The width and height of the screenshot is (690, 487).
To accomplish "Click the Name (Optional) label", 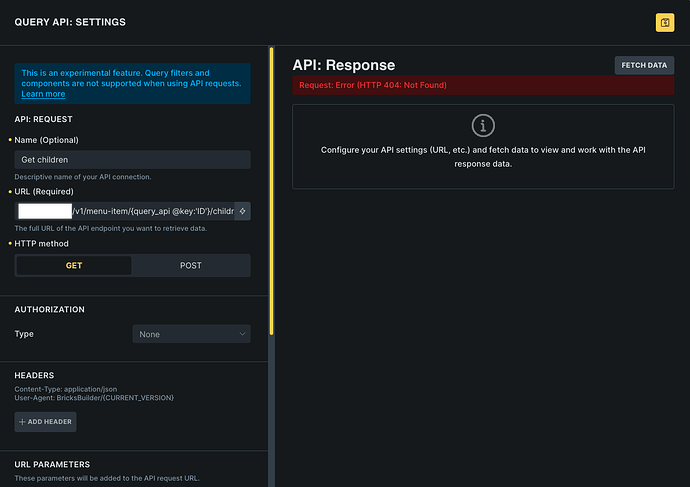I will click(46, 140).
